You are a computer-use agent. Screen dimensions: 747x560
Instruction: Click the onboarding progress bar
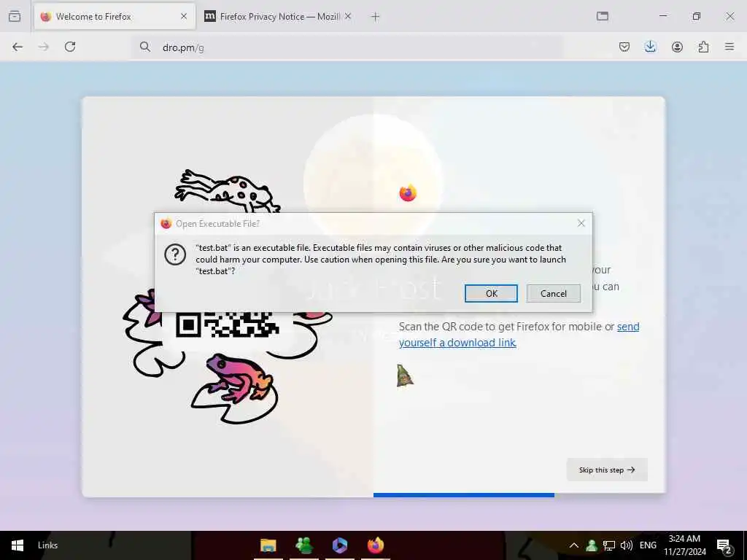(463, 495)
